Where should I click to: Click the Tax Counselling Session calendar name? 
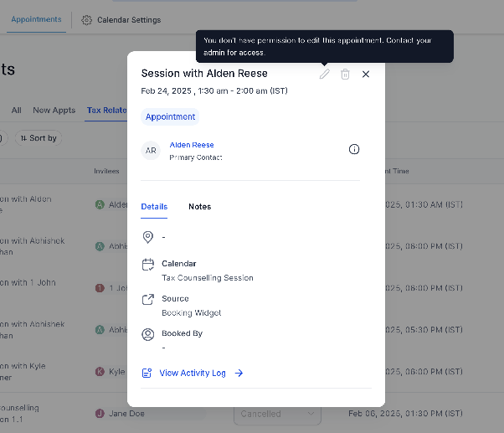coord(208,278)
